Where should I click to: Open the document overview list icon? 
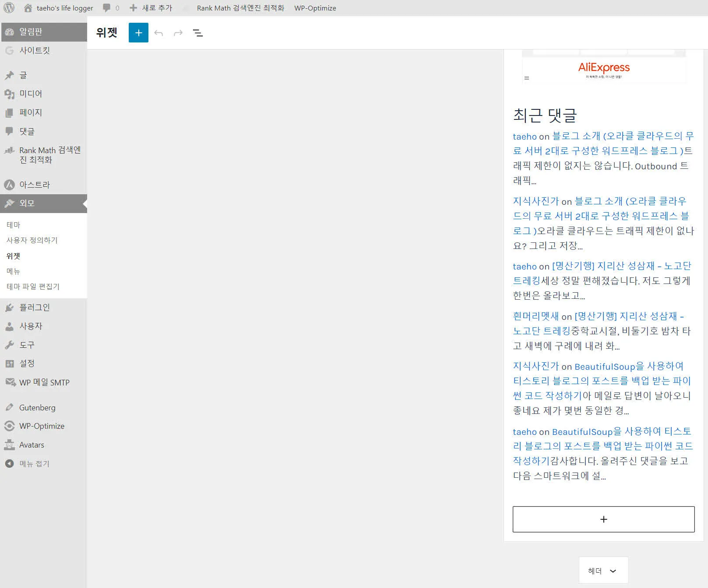197,33
